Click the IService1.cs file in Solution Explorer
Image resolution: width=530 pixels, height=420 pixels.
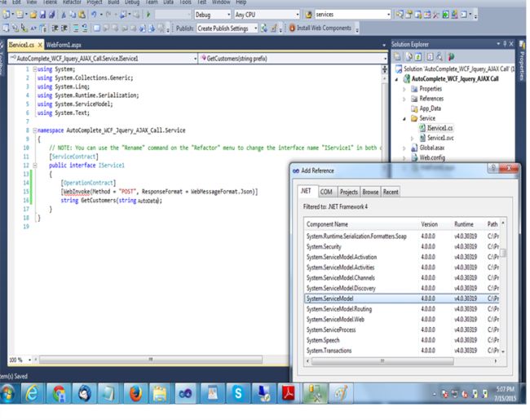pos(440,128)
